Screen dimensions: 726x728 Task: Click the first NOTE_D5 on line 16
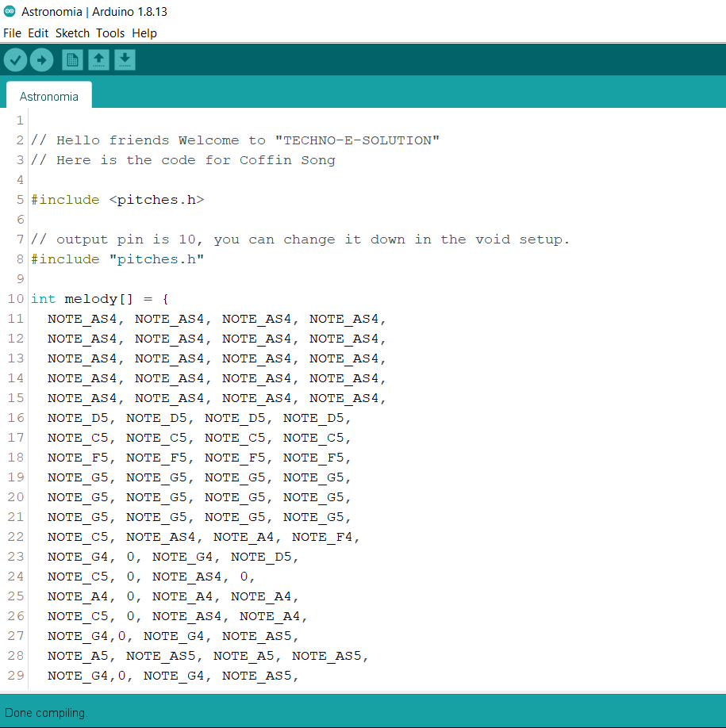[78, 418]
